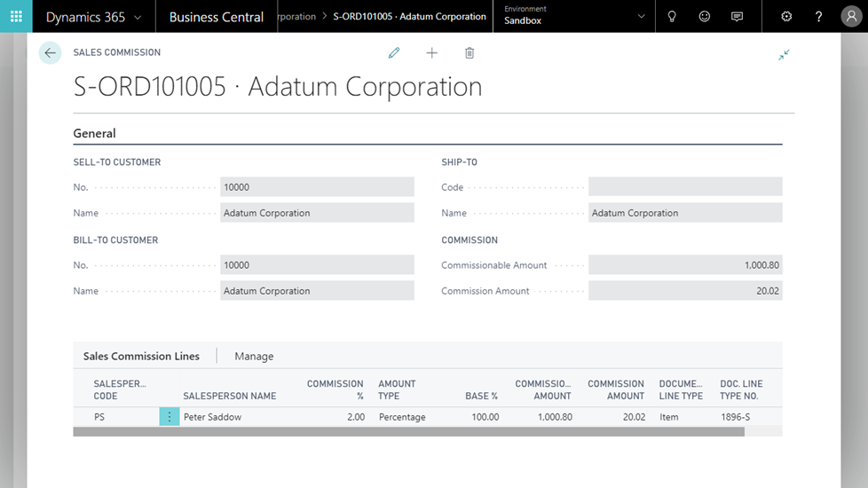Select the 1896-S line type number cell
The image size is (868, 488).
(x=735, y=417)
